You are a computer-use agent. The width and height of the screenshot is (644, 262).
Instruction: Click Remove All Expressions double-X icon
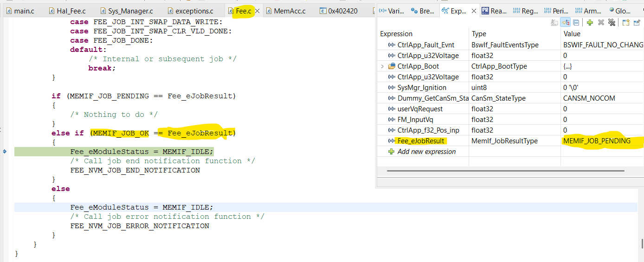coord(612,22)
